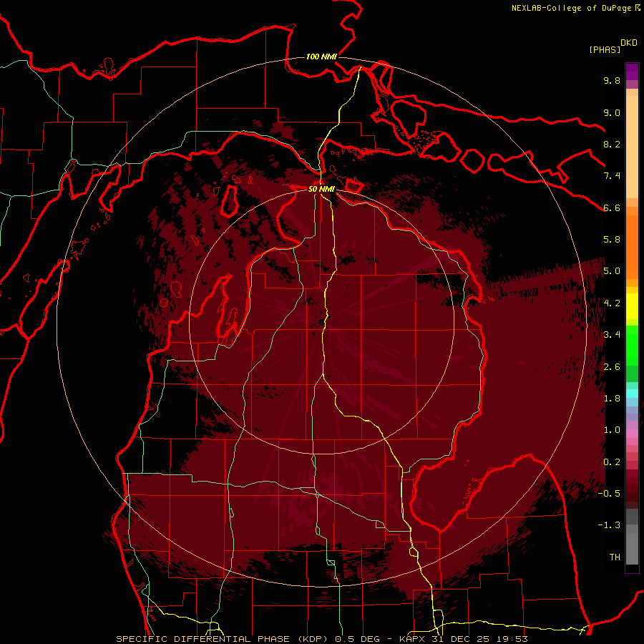Click the 2.6 legend value
Image resolution: width=644 pixels, height=644 pixels.
coord(612,367)
